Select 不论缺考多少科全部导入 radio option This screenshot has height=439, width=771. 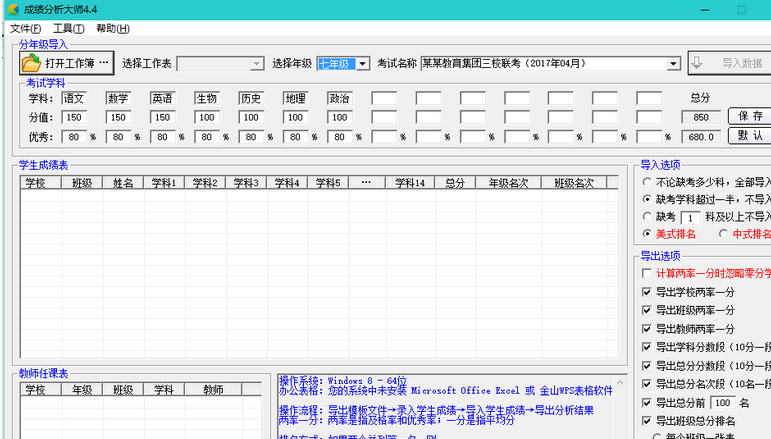click(647, 182)
